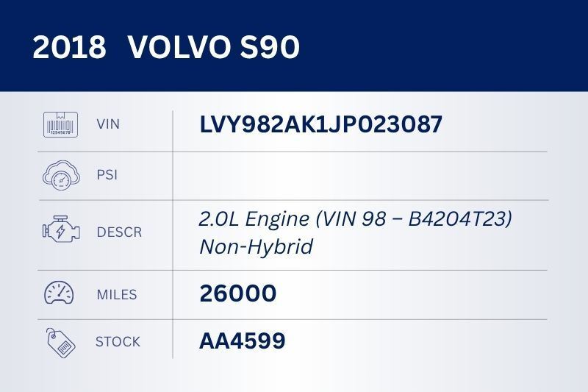Image resolution: width=588 pixels, height=392 pixels.
Task: Select the STOCK row label
Action: click(x=118, y=342)
